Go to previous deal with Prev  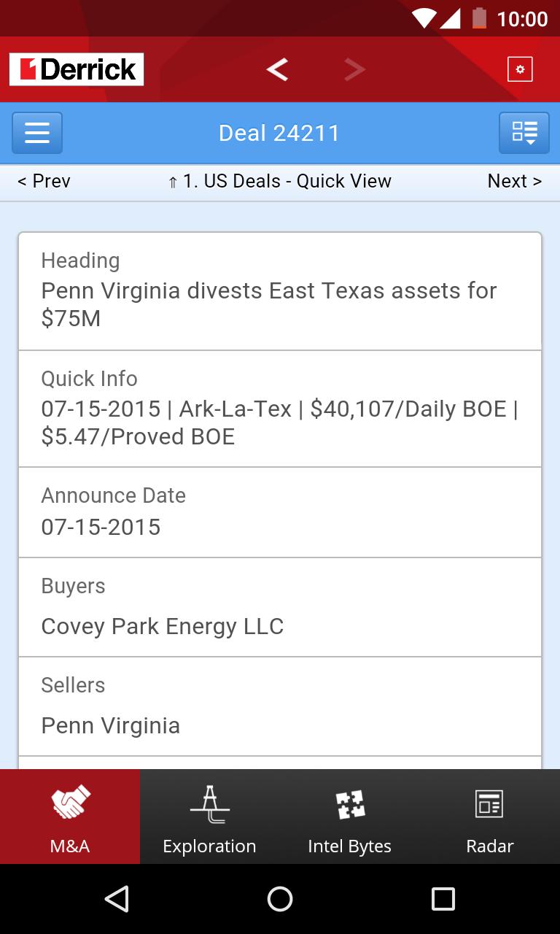point(44,181)
